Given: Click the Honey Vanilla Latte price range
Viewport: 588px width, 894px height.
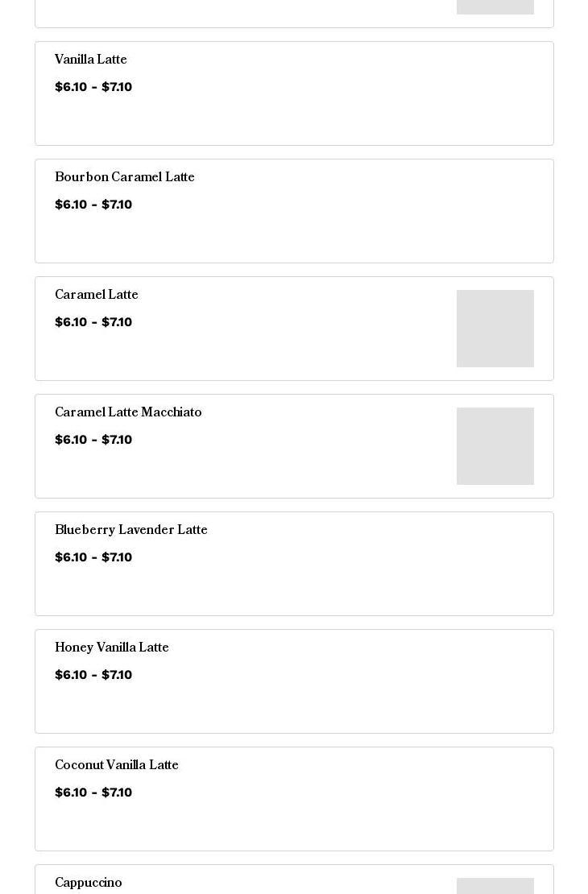Looking at the screenshot, I should pyautogui.click(x=93, y=674).
